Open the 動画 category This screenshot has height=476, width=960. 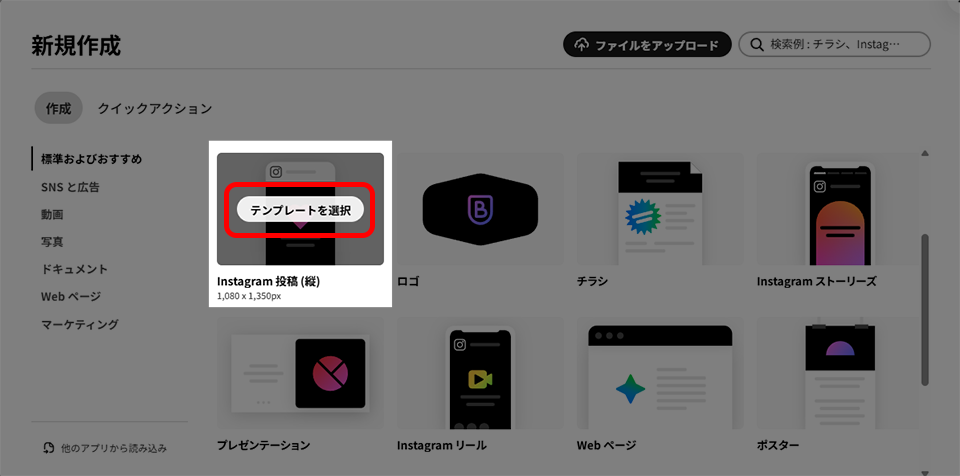(x=52, y=214)
